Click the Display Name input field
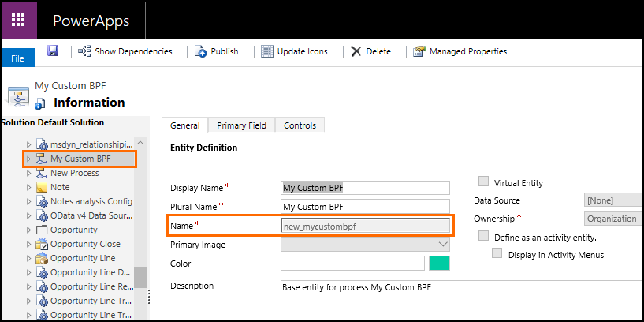 coord(365,188)
